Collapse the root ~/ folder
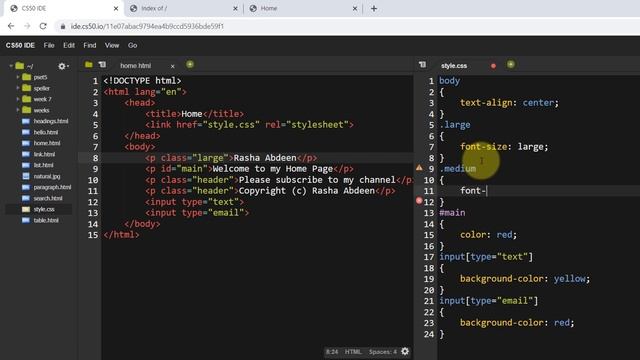This screenshot has width=640, height=360. pos(11,66)
